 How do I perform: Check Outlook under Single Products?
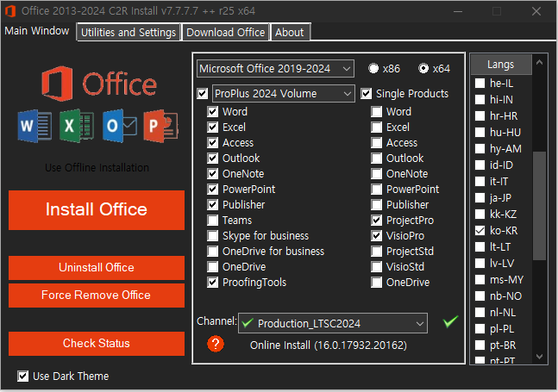coord(377,159)
